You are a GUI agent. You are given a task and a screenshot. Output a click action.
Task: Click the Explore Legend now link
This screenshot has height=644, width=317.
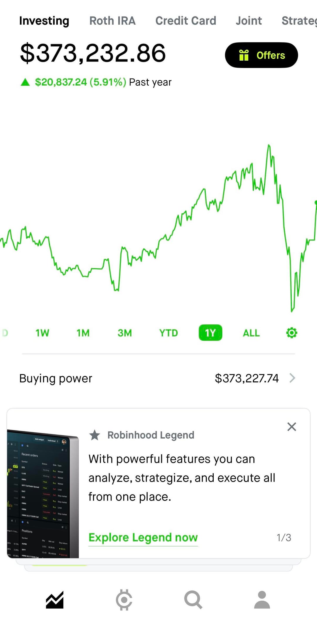tap(143, 538)
